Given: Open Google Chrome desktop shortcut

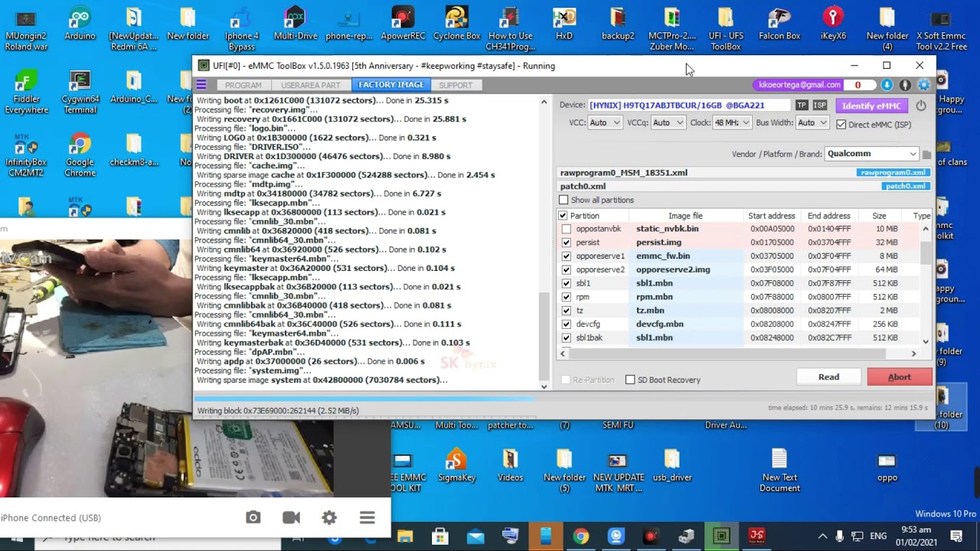Looking at the screenshot, I should [80, 155].
